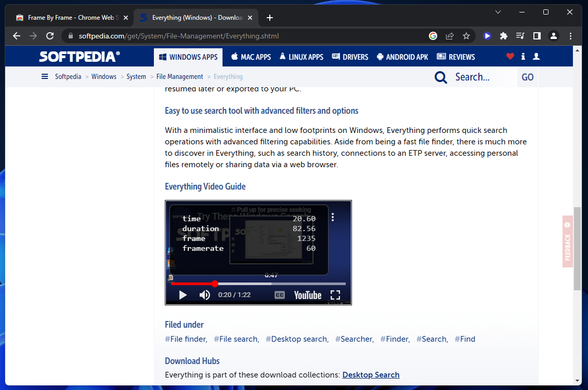This screenshot has width=588, height=390.
Task: Click the #Finder tag
Action: coord(395,339)
